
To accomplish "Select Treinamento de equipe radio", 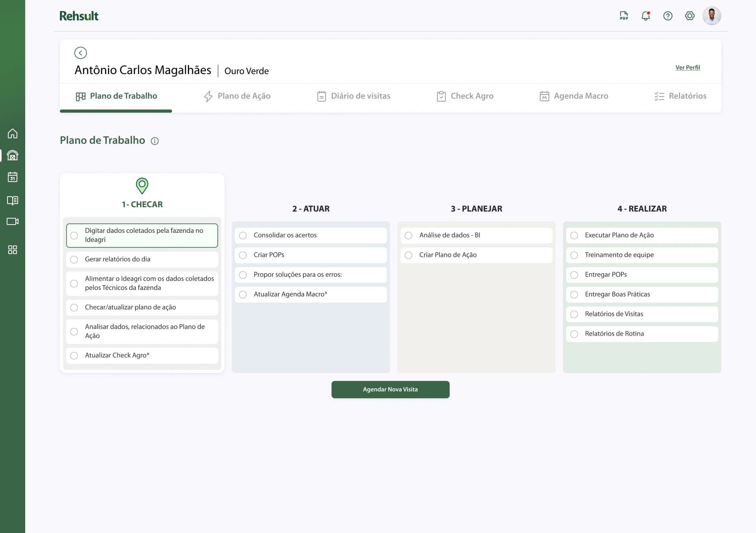I will [574, 255].
